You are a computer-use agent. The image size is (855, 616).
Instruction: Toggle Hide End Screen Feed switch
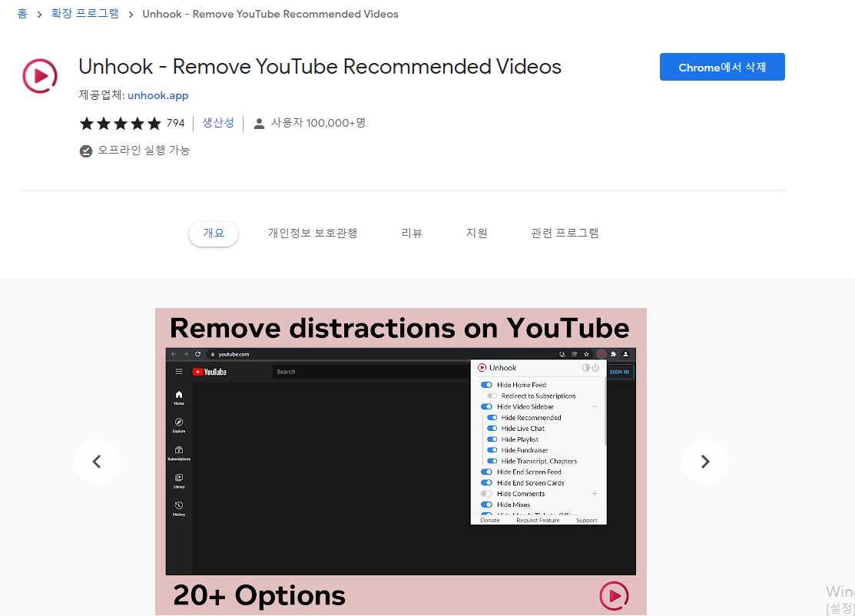pos(486,472)
